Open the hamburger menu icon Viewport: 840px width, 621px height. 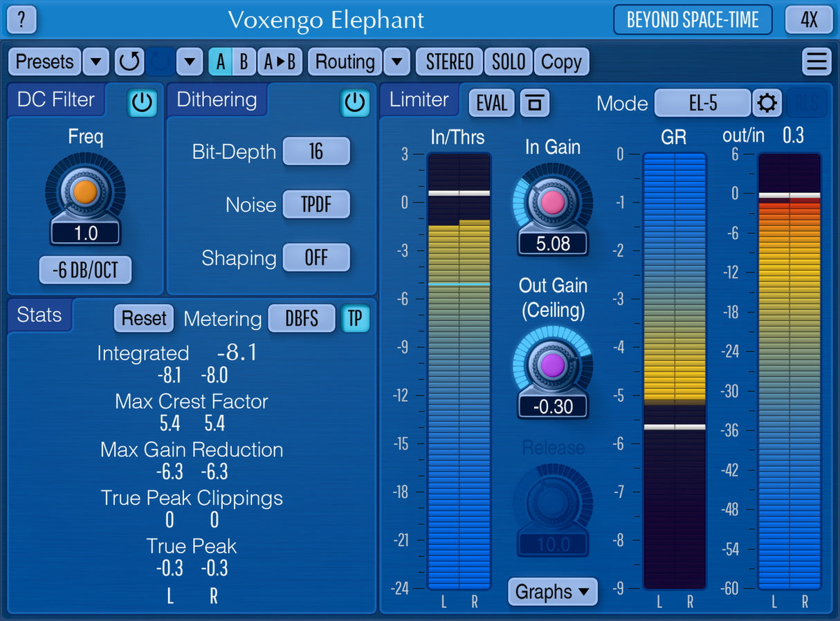pyautogui.click(x=816, y=62)
